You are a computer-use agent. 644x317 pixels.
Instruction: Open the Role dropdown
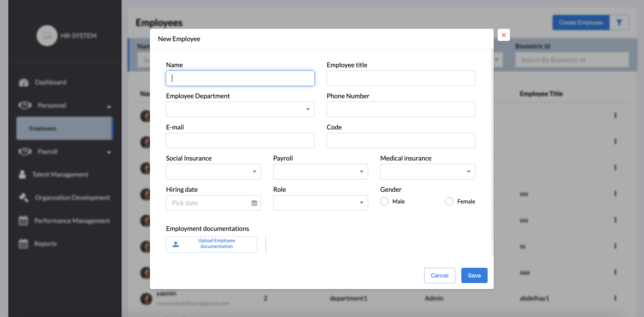pyautogui.click(x=320, y=203)
